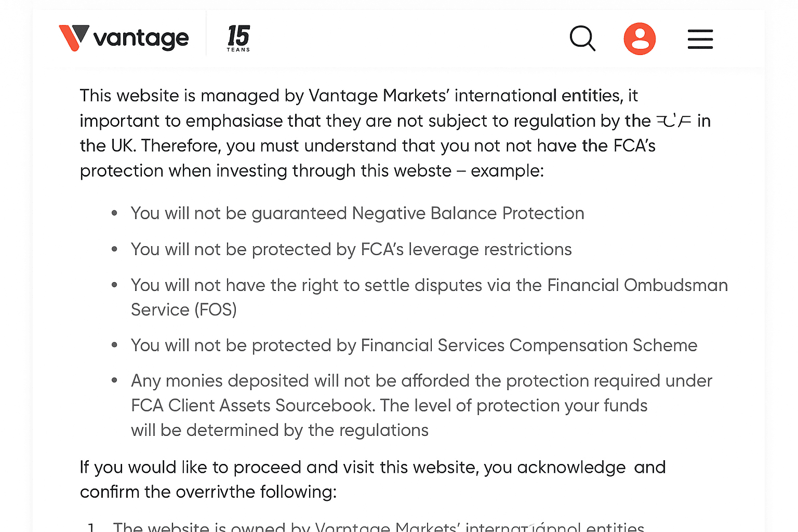Click the Vantage logo

124,38
